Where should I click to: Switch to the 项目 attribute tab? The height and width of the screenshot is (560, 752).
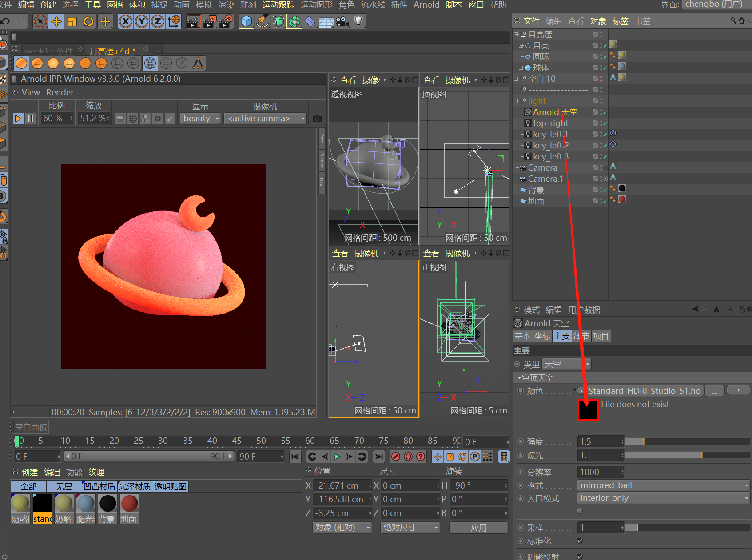point(601,336)
